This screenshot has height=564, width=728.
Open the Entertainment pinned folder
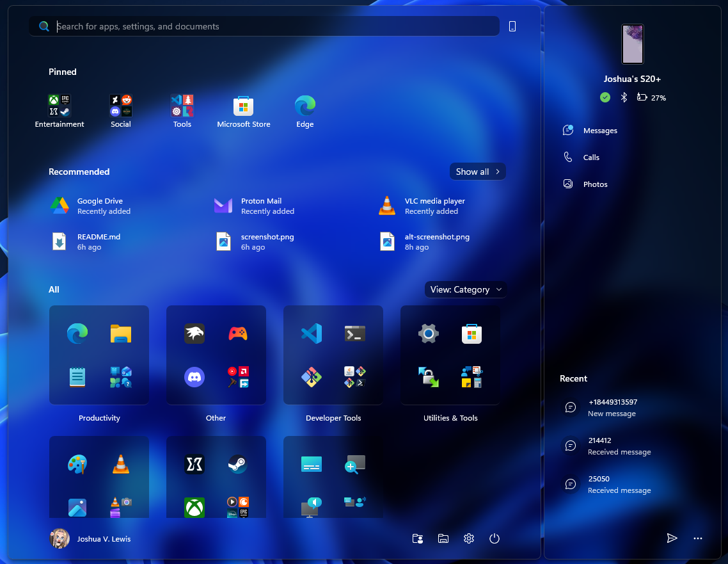coord(59,111)
